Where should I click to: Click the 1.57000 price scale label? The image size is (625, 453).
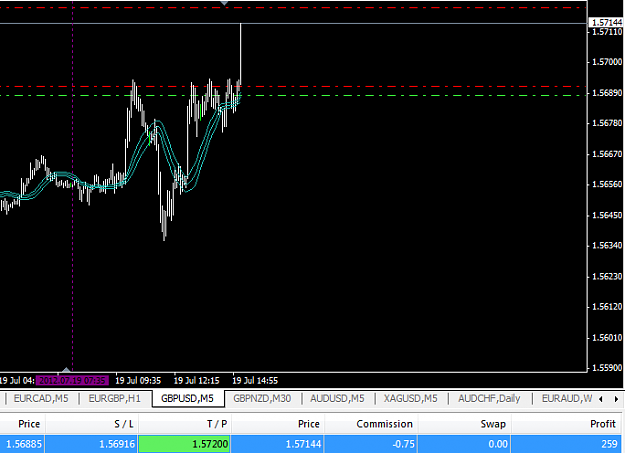[x=607, y=62]
